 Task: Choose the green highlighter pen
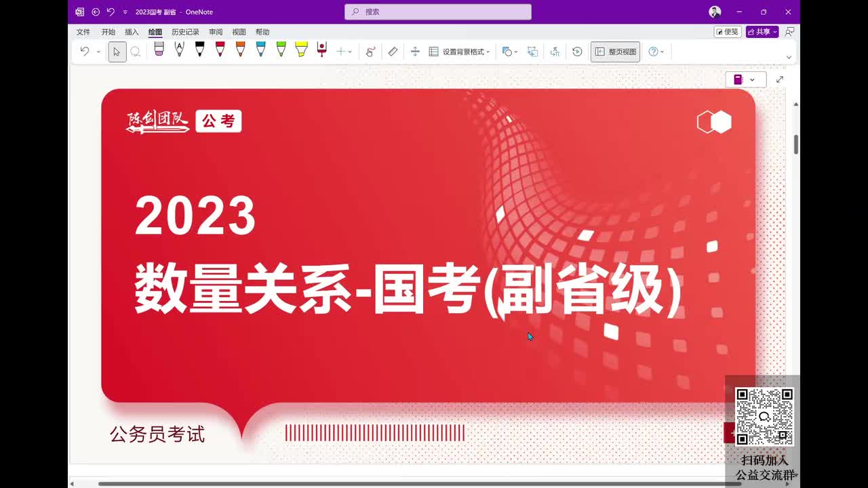point(281,49)
